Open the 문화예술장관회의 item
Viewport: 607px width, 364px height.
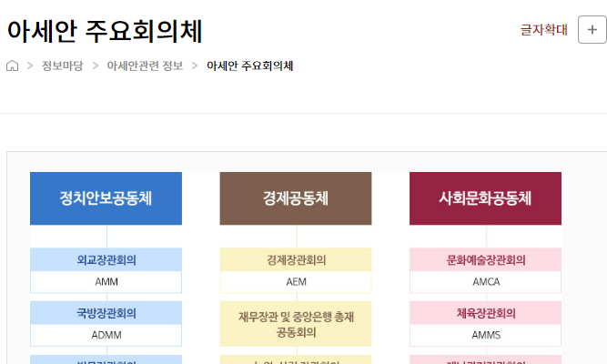[485, 259]
